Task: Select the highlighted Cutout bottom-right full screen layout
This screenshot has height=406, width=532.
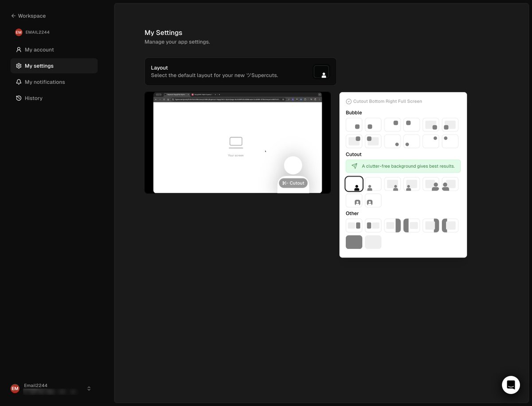Action: point(354,184)
